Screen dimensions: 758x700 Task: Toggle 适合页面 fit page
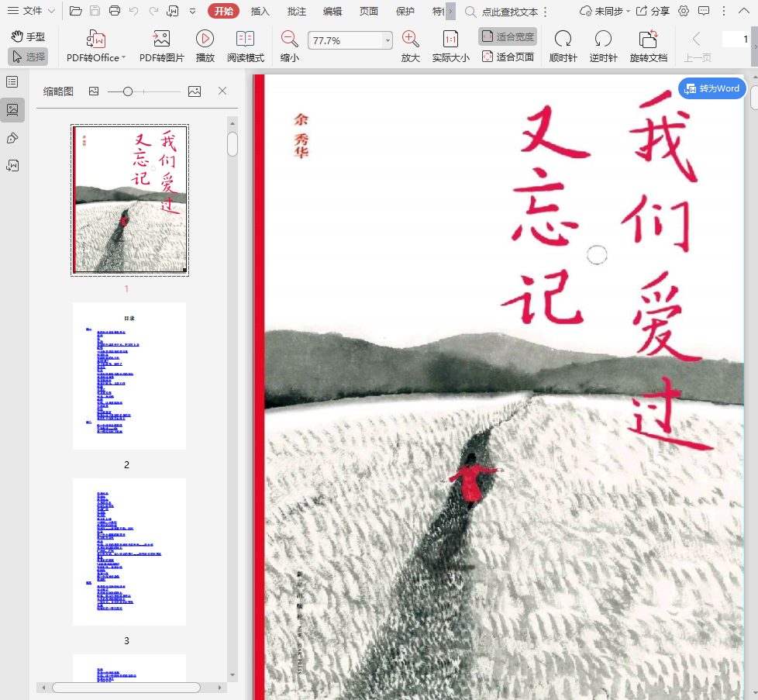click(508, 57)
